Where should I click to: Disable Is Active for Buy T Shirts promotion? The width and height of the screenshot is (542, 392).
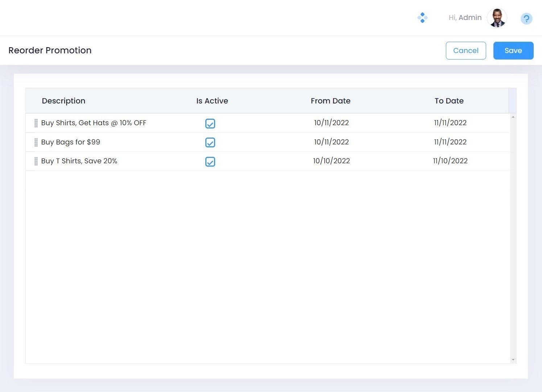click(210, 162)
